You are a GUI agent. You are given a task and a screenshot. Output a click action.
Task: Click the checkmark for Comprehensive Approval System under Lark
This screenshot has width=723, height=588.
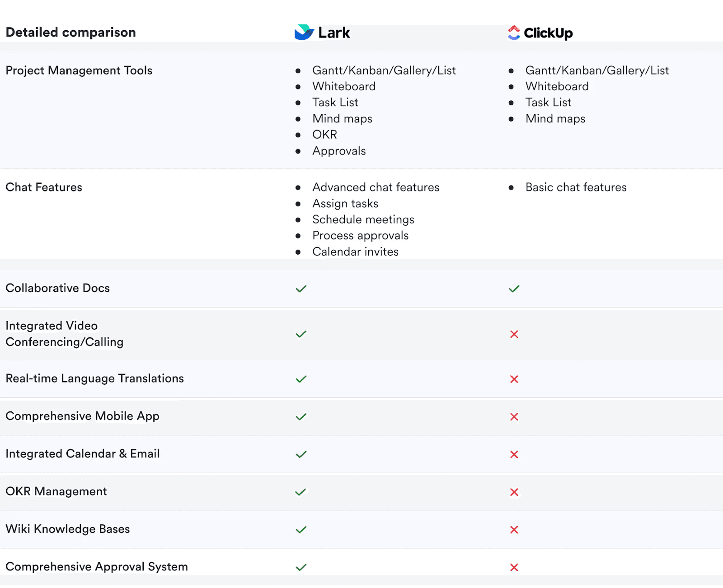tap(300, 566)
